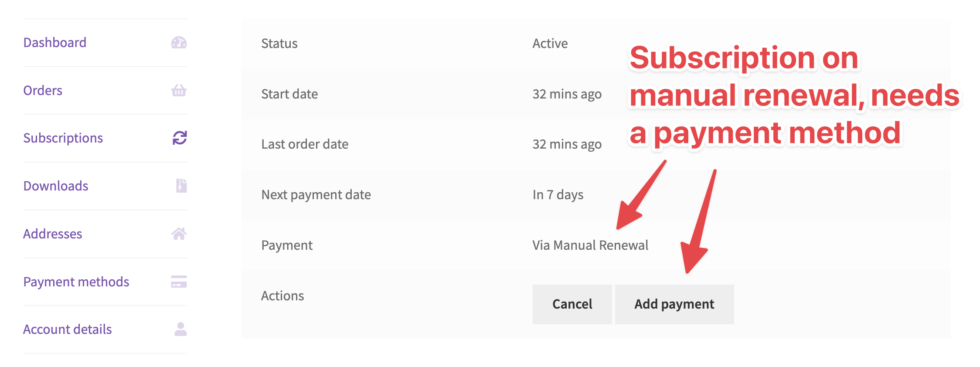Click the Add payment button
This screenshot has height=367, width=980.
point(674,304)
